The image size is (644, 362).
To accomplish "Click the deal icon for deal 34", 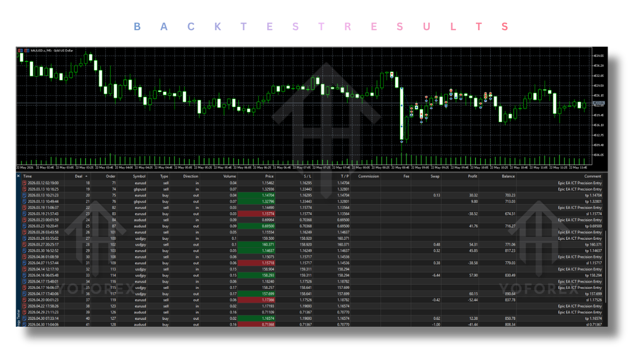I will click(x=25, y=282).
